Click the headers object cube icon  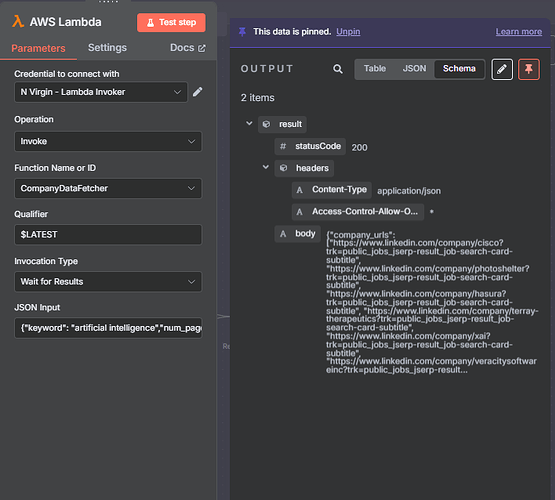[x=283, y=168]
